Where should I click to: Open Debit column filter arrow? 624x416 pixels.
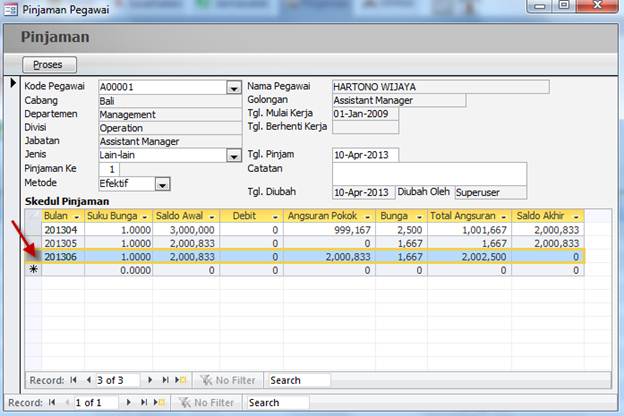[x=275, y=217]
